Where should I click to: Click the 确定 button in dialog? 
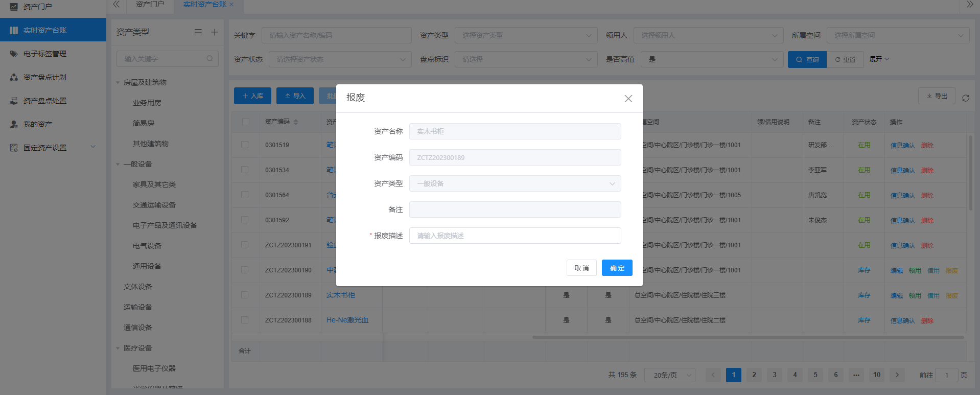click(617, 268)
